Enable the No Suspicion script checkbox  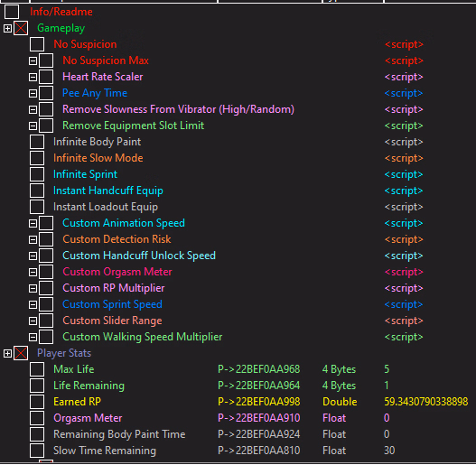pyautogui.click(x=37, y=44)
